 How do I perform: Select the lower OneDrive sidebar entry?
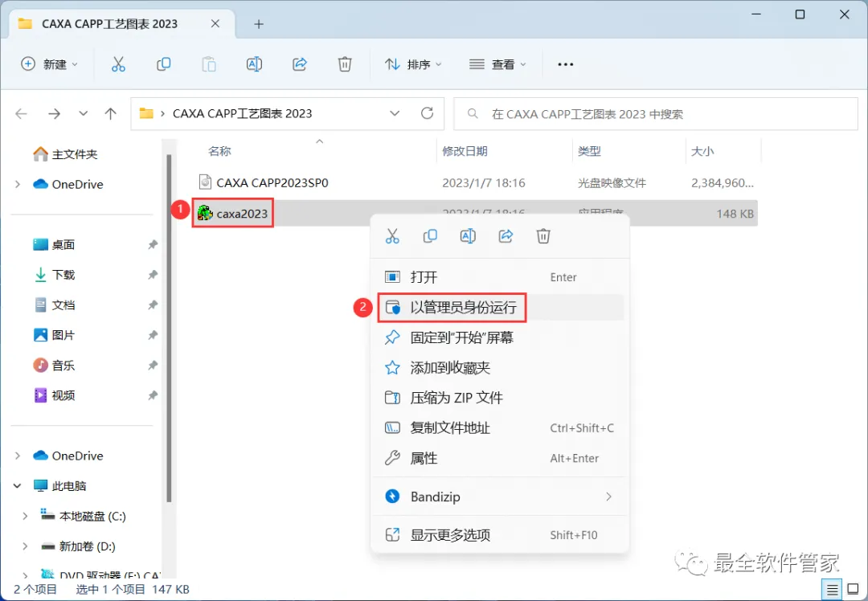(68, 456)
